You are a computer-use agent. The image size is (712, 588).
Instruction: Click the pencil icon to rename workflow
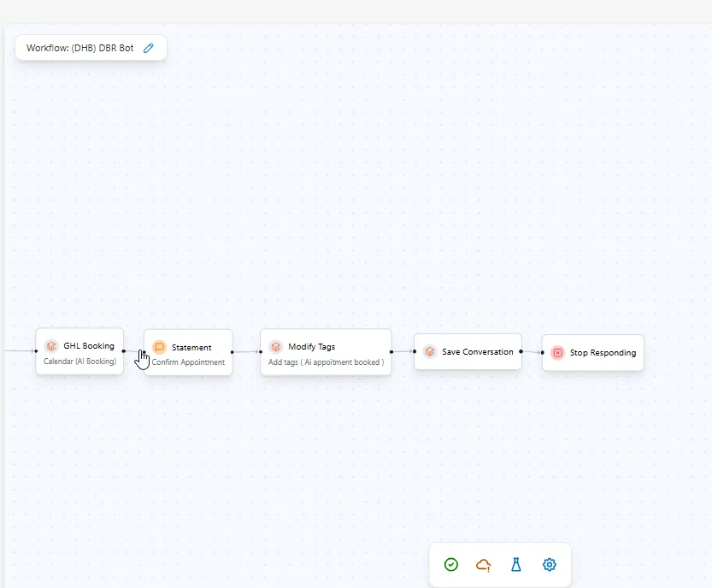coord(149,48)
